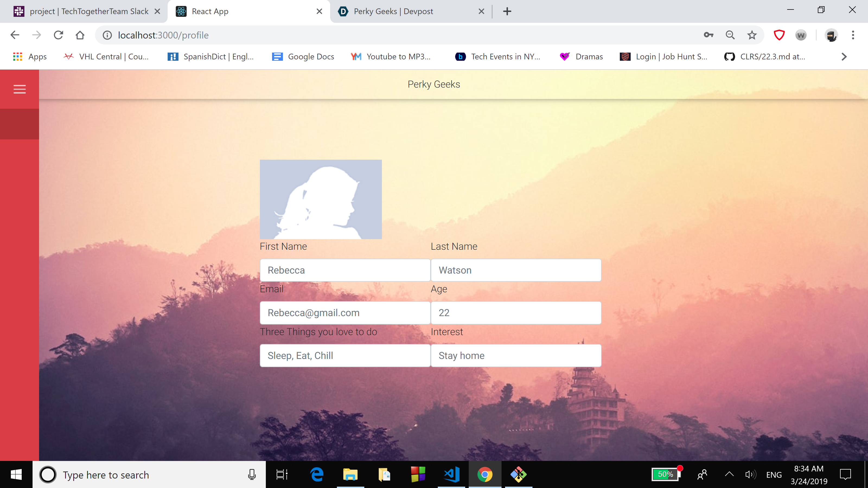Open the Tech Events in NY bookmark
The height and width of the screenshot is (488, 868).
tap(498, 57)
